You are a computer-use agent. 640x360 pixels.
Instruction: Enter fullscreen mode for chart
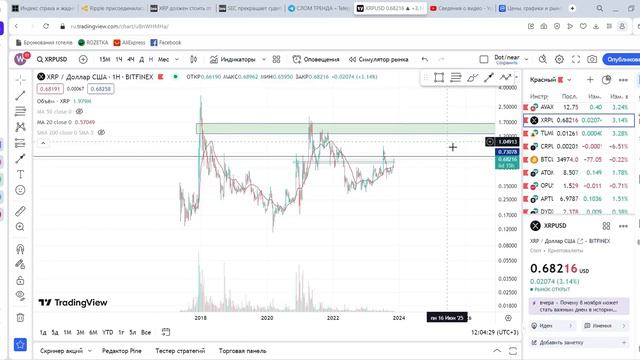click(576, 60)
